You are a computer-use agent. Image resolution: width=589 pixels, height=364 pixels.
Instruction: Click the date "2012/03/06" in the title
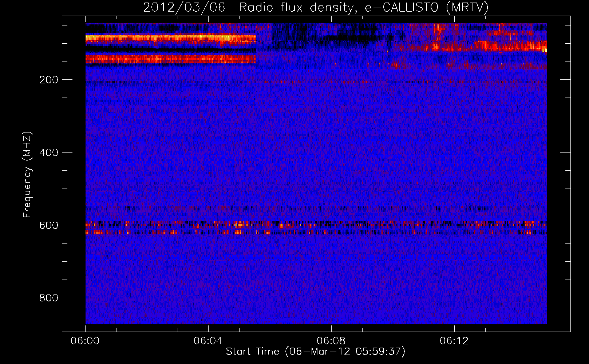pyautogui.click(x=184, y=8)
